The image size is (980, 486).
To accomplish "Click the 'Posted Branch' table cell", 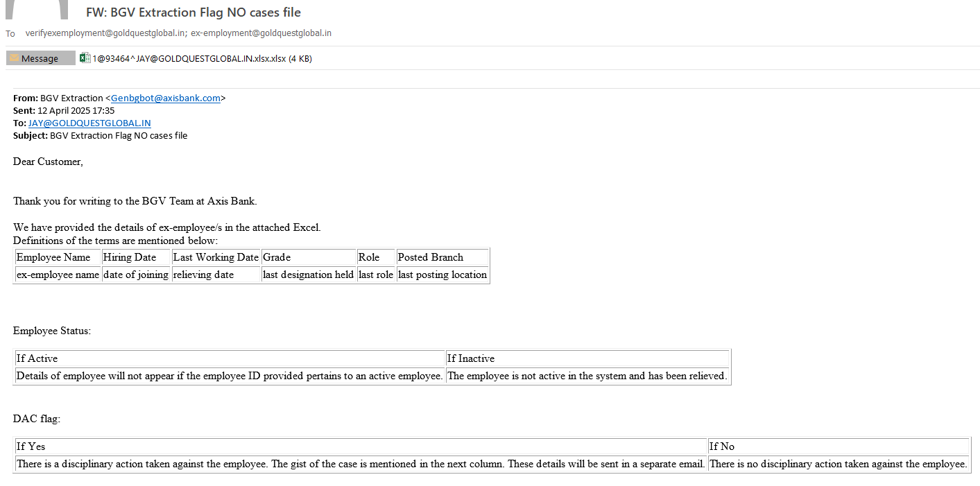I will (442, 257).
